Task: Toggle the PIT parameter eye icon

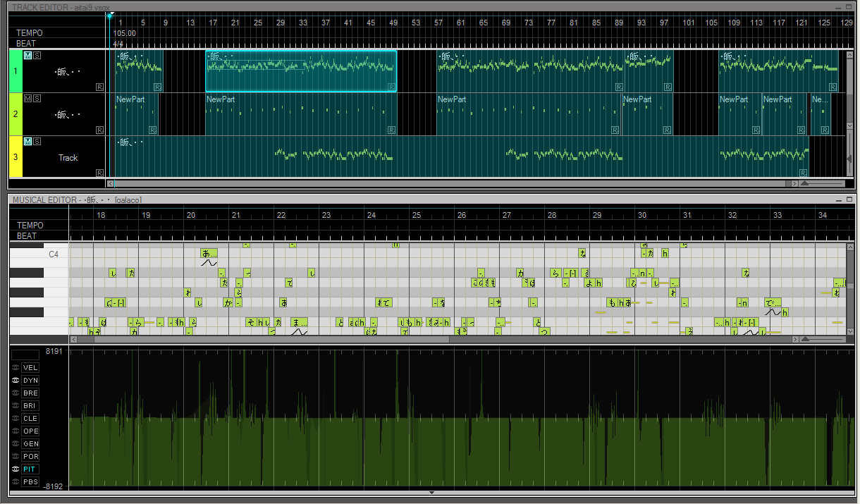Action: point(16,469)
